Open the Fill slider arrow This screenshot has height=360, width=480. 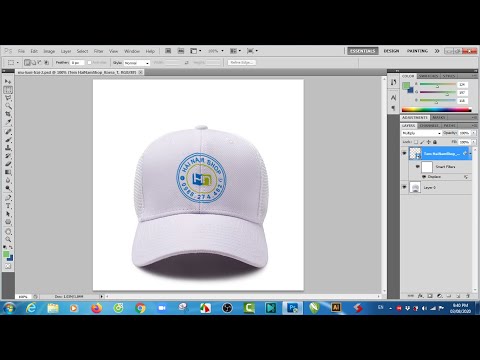(x=473, y=142)
